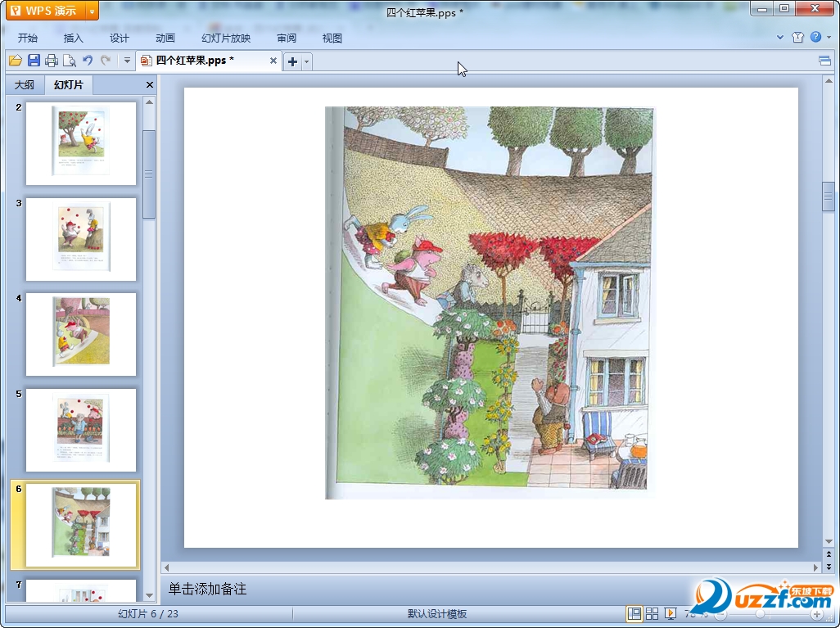
Task: Select slide 4 thumbnail
Action: (x=81, y=334)
